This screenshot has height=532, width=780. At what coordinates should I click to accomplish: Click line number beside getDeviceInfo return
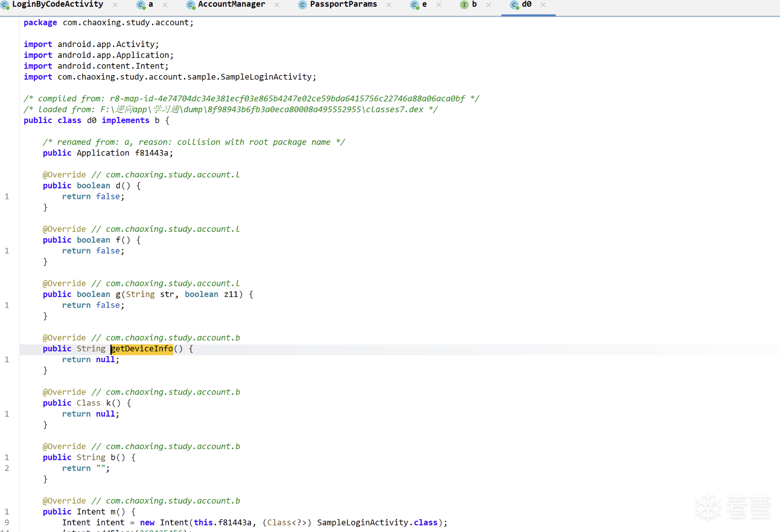coord(7,360)
